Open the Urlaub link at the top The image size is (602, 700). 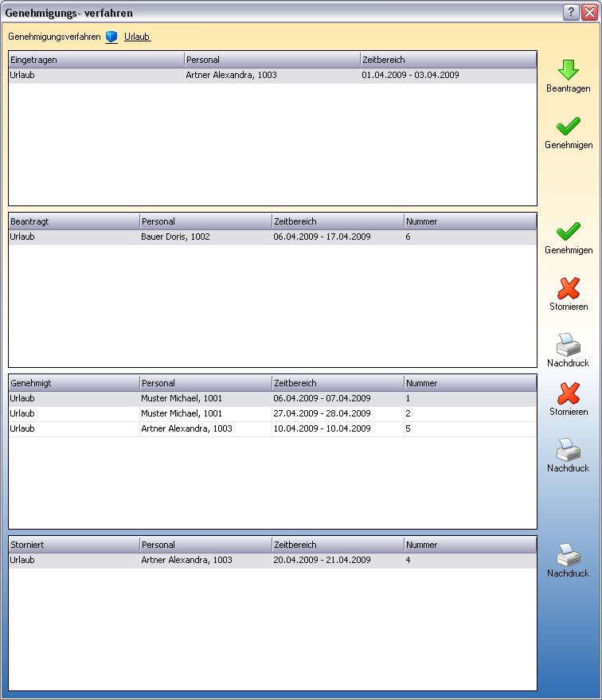tap(137, 37)
